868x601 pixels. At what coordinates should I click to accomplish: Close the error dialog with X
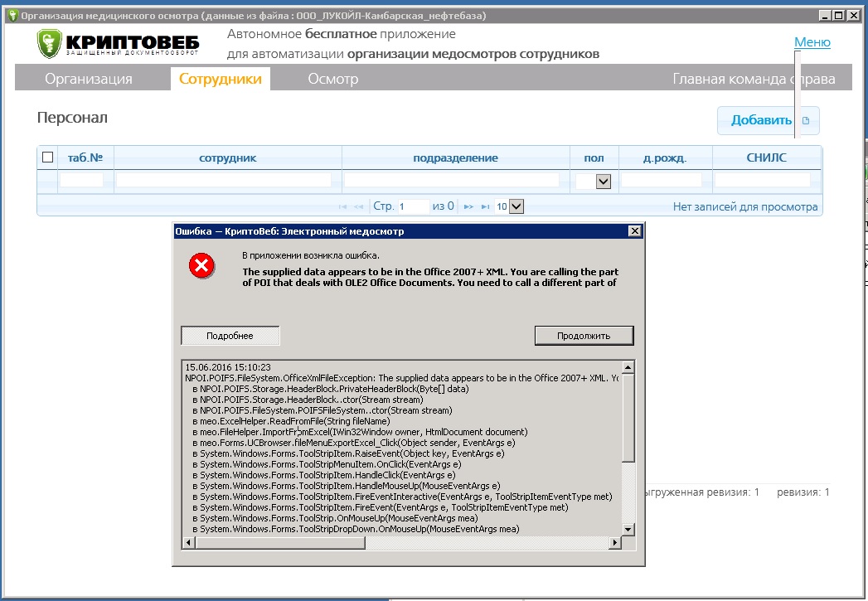[634, 231]
